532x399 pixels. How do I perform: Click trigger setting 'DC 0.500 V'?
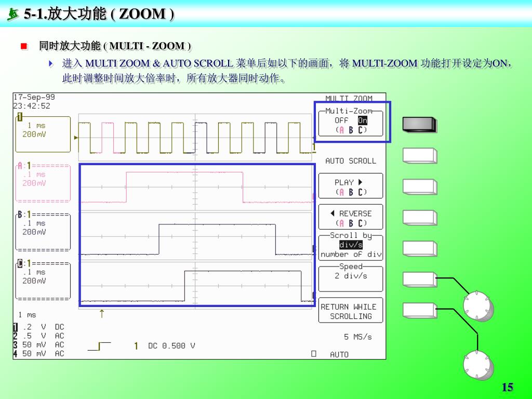[171, 345]
